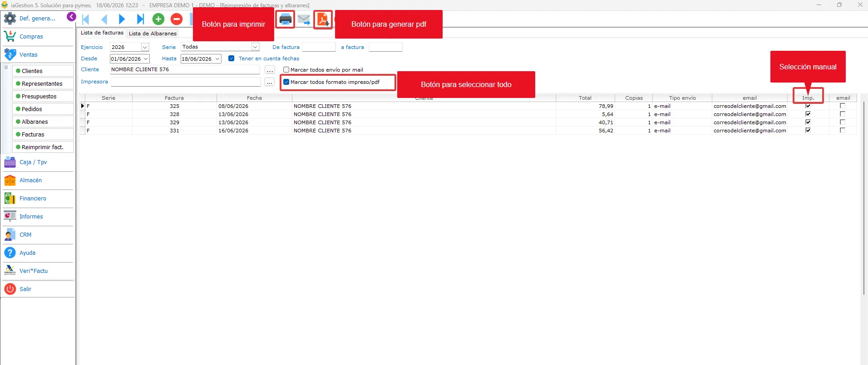Toggle Tener en cuenta fechas checkbox
This screenshot has width=868, height=365.
click(x=232, y=58)
